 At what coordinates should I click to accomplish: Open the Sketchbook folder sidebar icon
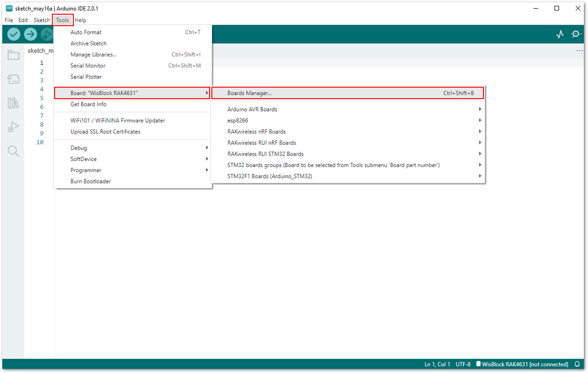point(13,56)
